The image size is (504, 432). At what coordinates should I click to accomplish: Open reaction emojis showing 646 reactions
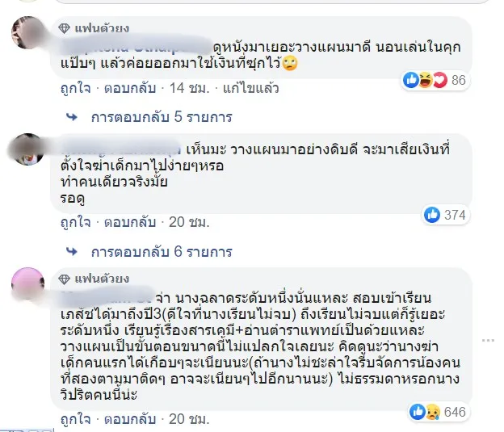pyautogui.click(x=426, y=412)
